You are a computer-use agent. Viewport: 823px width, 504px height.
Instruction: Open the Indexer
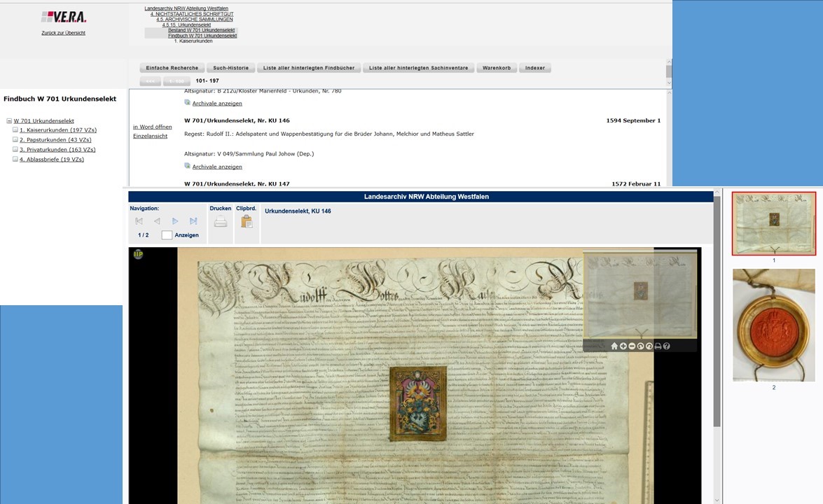535,68
